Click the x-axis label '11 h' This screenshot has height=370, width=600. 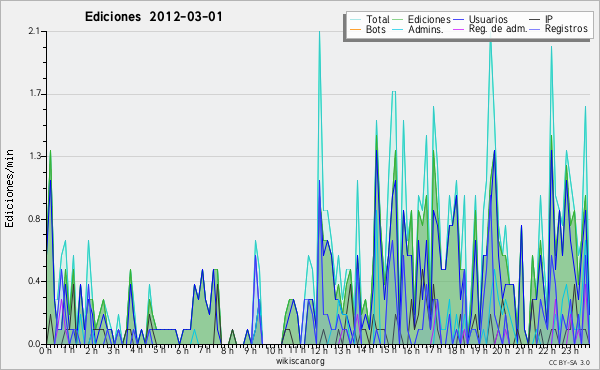point(297,350)
